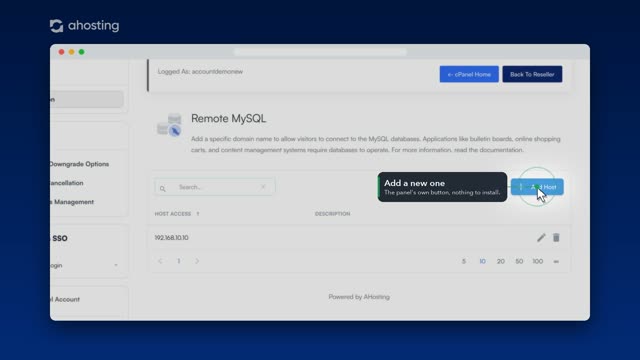Screen dimensions: 640x360
Task: Select the highlighted sidebar item at top
Action: click(87, 99)
